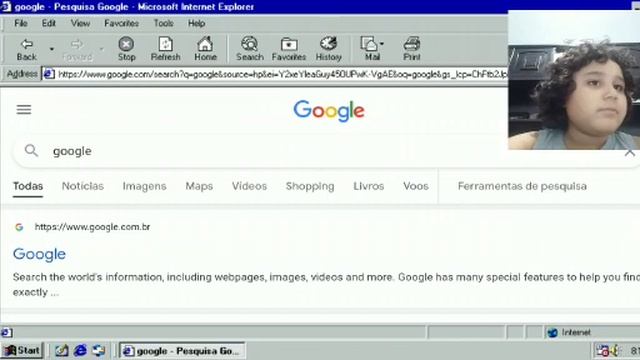This screenshot has width=640, height=360.
Task: Click the status bar page icon
Action: click(7, 333)
